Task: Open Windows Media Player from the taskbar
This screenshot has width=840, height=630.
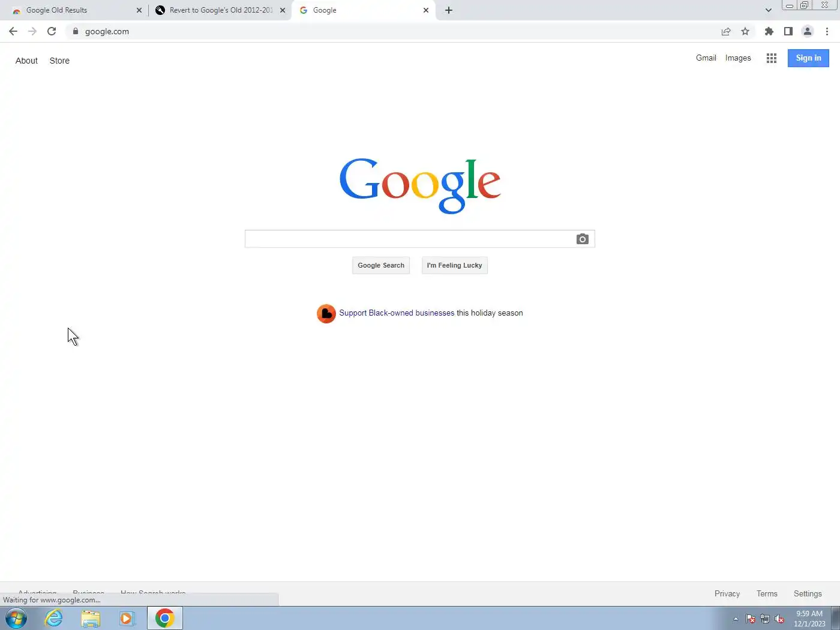Action: pos(127,618)
